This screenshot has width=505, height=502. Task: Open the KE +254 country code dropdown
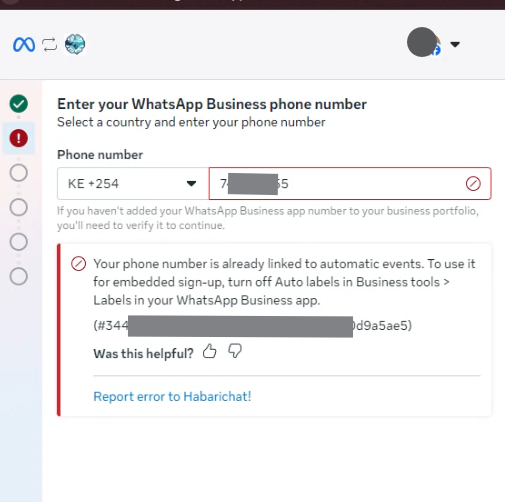(133, 183)
